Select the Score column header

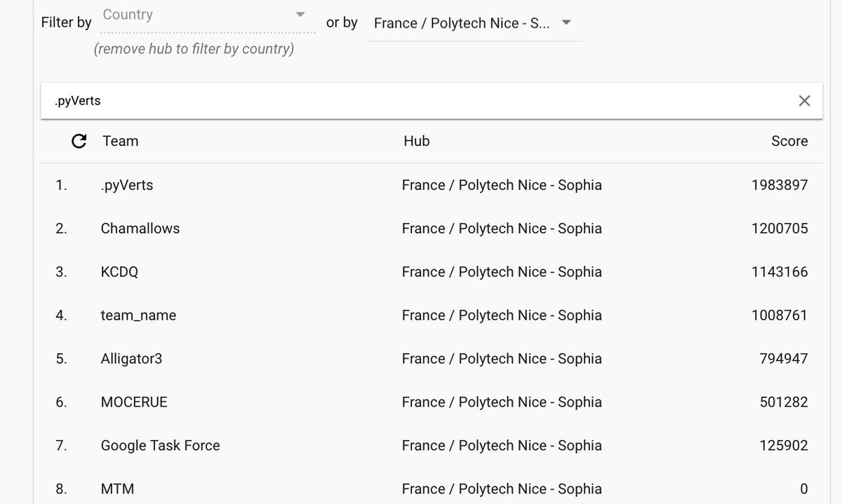point(789,141)
